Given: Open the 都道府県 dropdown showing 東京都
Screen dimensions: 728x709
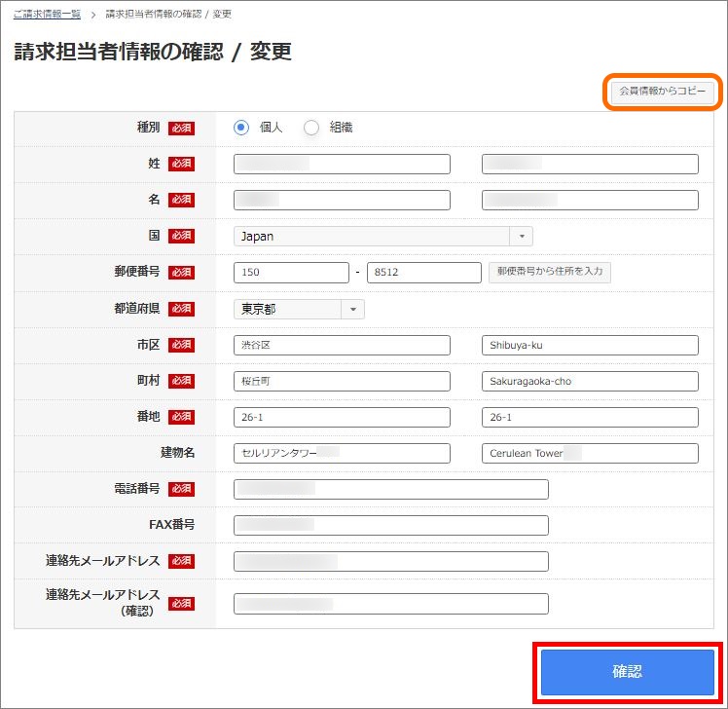Looking at the screenshot, I should point(299,309).
